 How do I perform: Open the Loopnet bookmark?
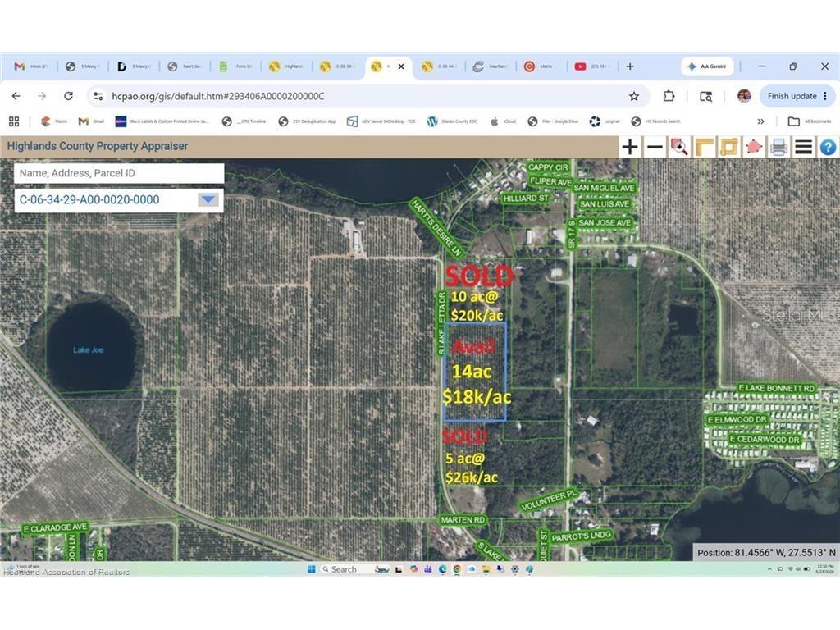click(605, 121)
